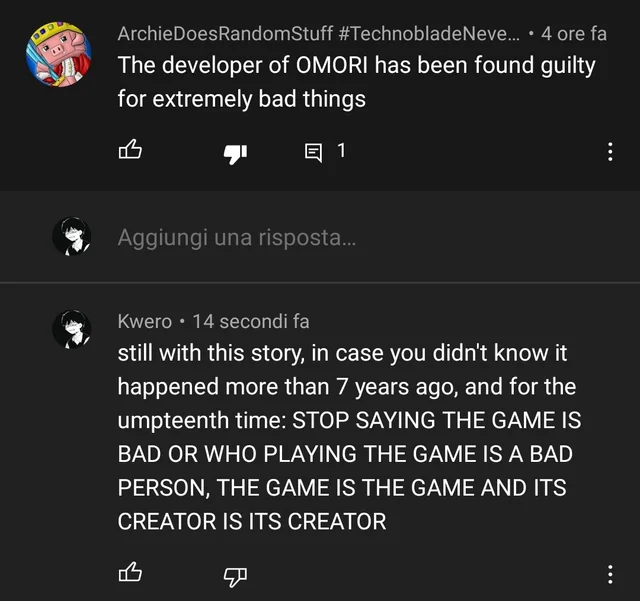Open the ArchieDoesRandomStuff channel name
This screenshot has width=640, height=601.
(x=225, y=33)
